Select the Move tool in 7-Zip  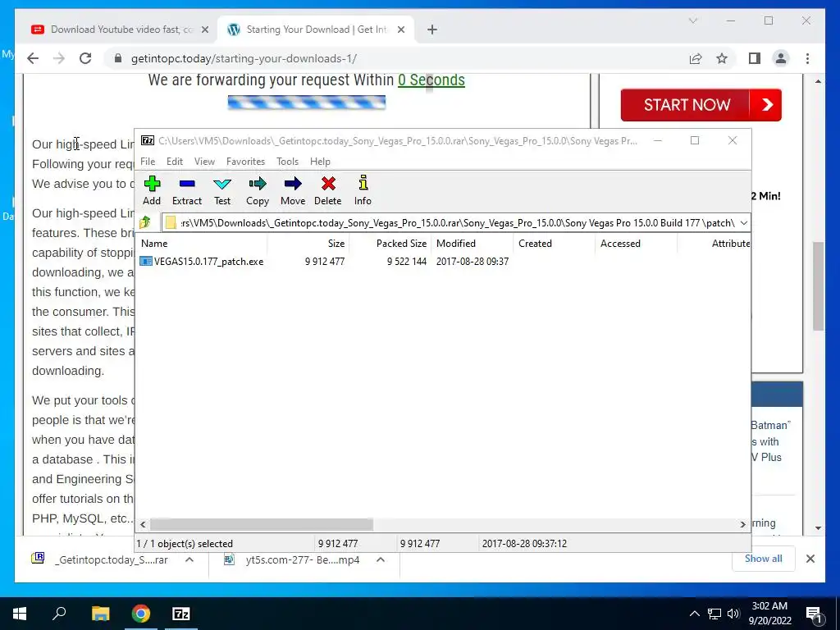tap(293, 190)
